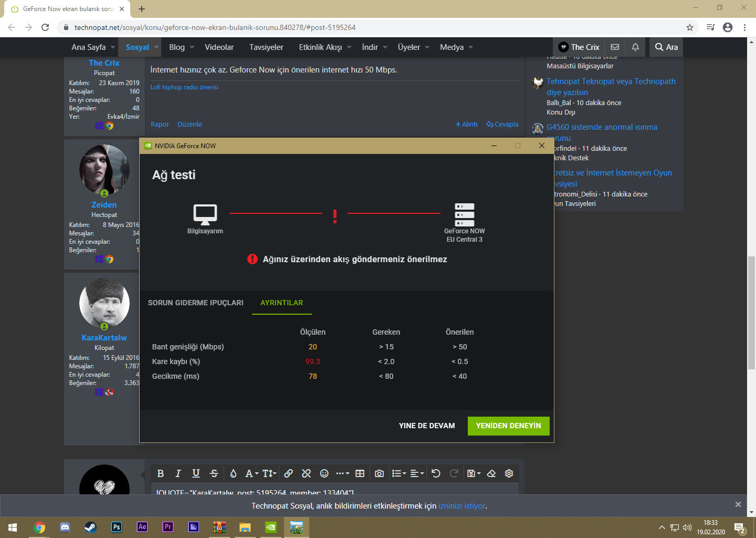Viewport: 756px width, 538px height.
Task: Open the text color droplet picker
Action: (x=233, y=473)
